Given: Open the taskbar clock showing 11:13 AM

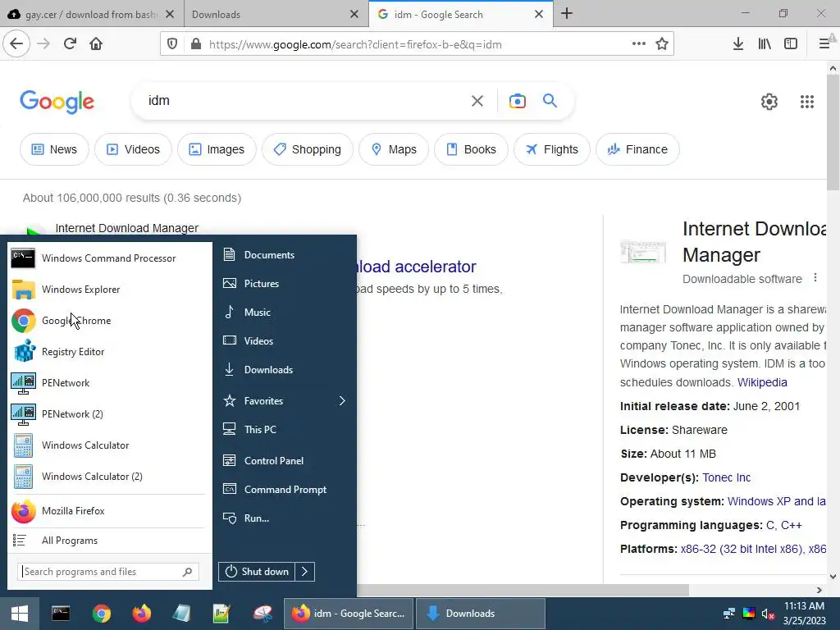Looking at the screenshot, I should point(804,614).
